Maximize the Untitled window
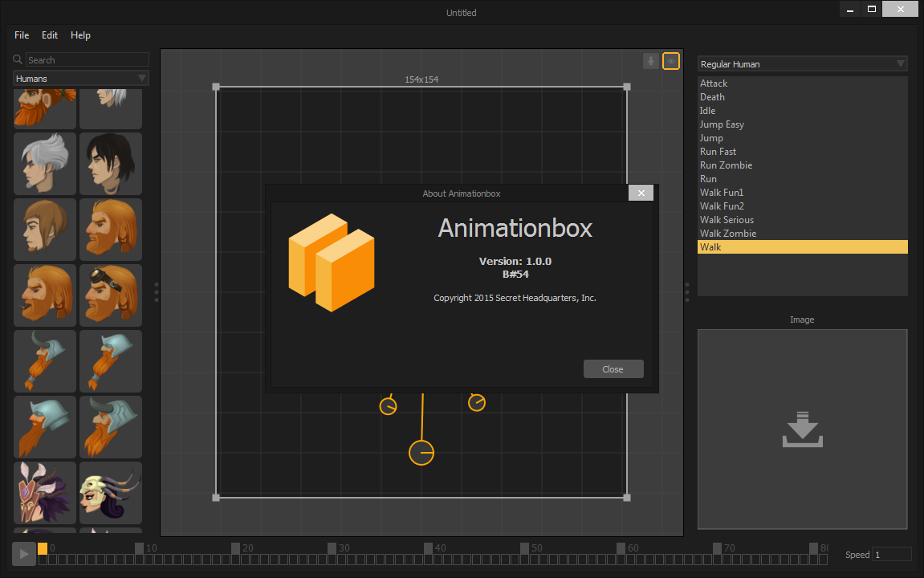This screenshot has width=924, height=578. click(x=872, y=9)
